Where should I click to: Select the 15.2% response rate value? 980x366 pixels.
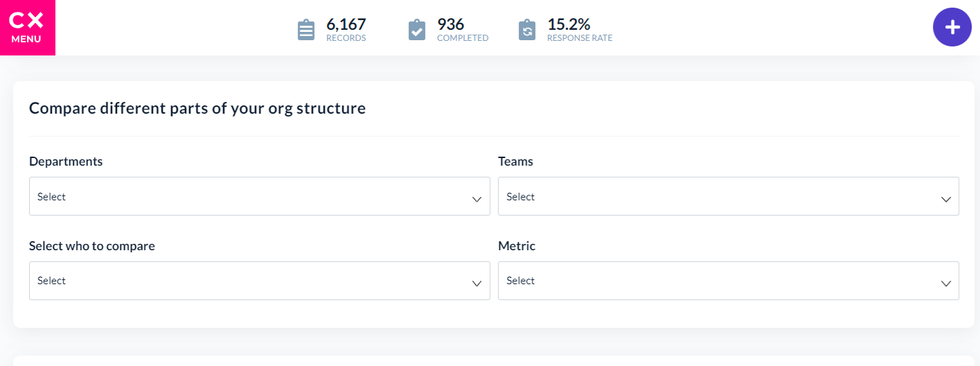(569, 24)
